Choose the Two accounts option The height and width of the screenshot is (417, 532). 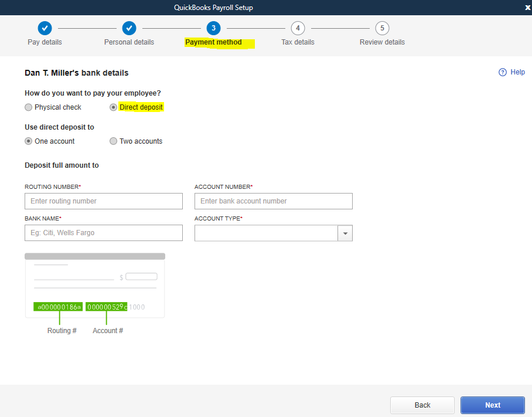tap(113, 141)
